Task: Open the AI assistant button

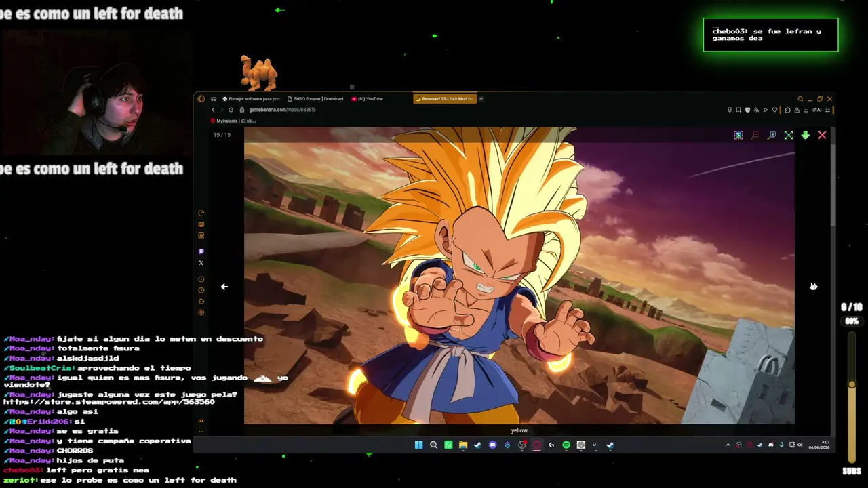Action: click(818, 110)
